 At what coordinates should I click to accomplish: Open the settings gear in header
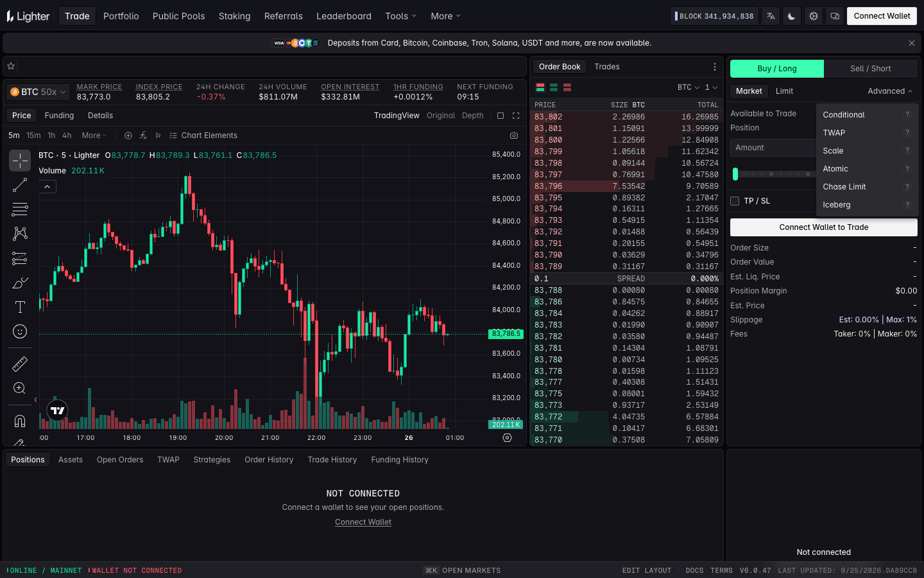[x=814, y=16]
